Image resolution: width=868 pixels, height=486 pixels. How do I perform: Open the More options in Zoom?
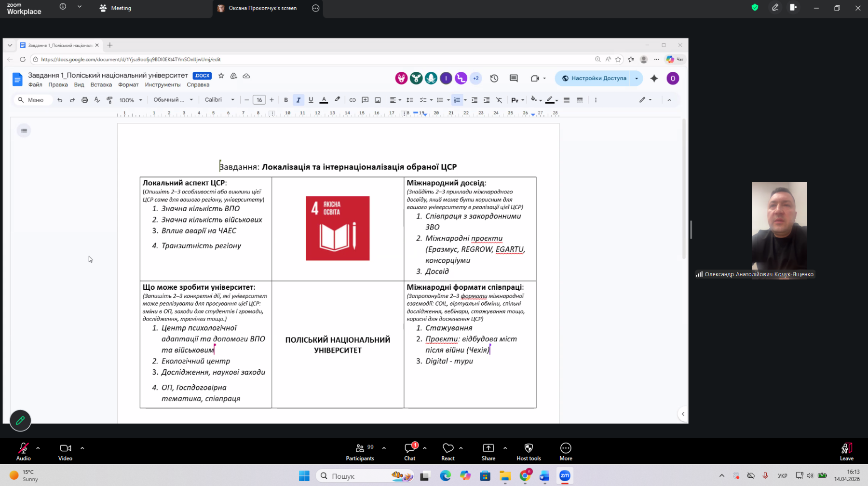(566, 451)
